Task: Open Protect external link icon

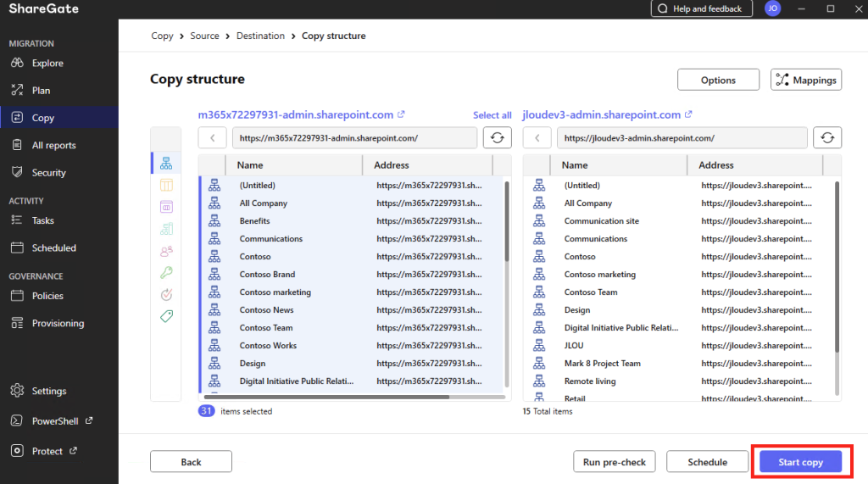Action: click(73, 451)
